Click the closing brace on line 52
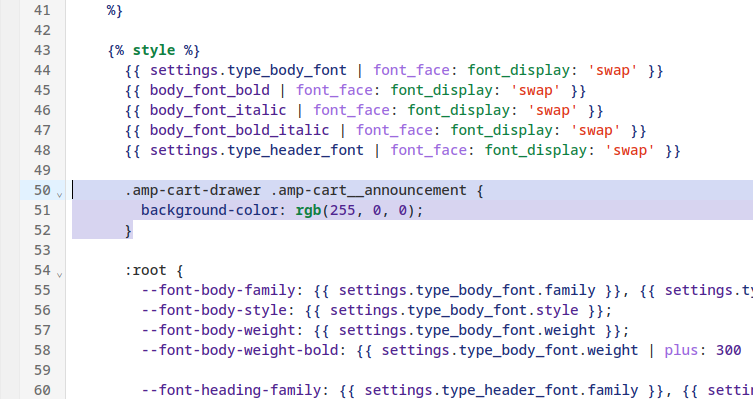Image resolution: width=753 pixels, height=399 pixels. tap(128, 230)
